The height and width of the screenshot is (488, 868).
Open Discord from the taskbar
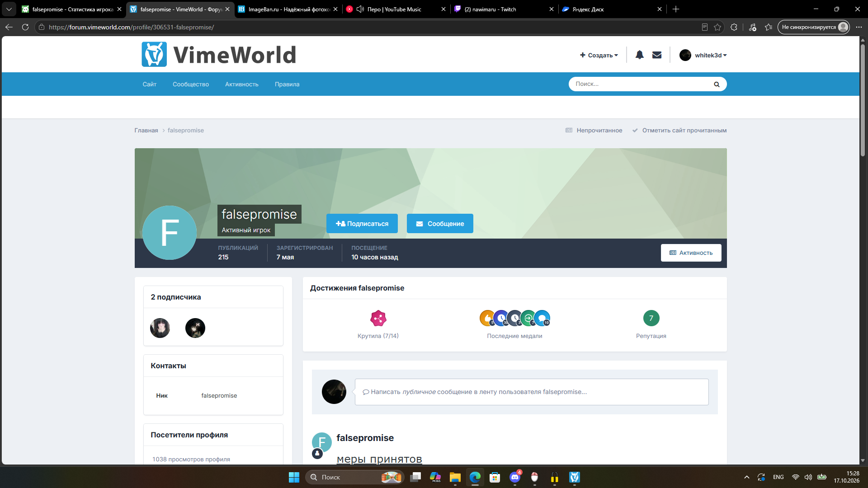[x=515, y=477]
